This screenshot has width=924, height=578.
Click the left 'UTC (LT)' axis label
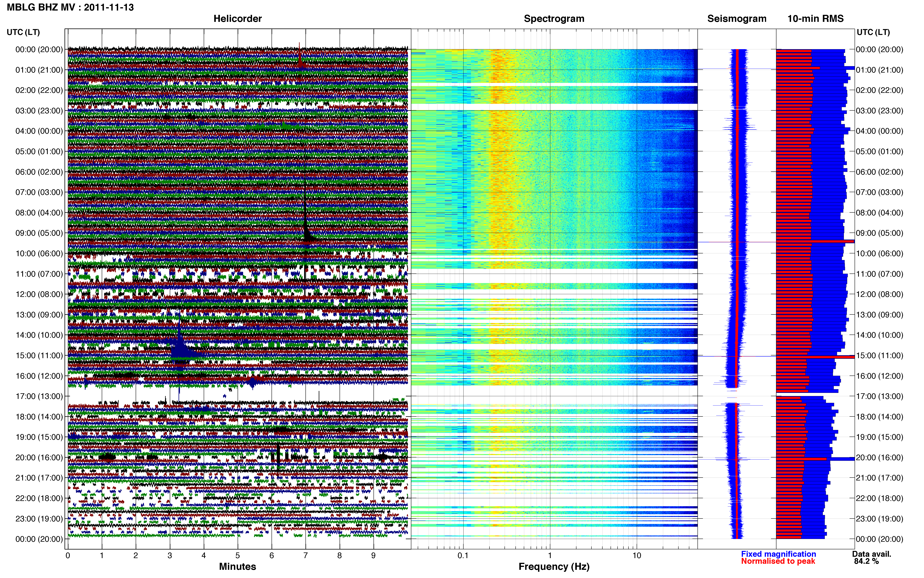(x=23, y=32)
